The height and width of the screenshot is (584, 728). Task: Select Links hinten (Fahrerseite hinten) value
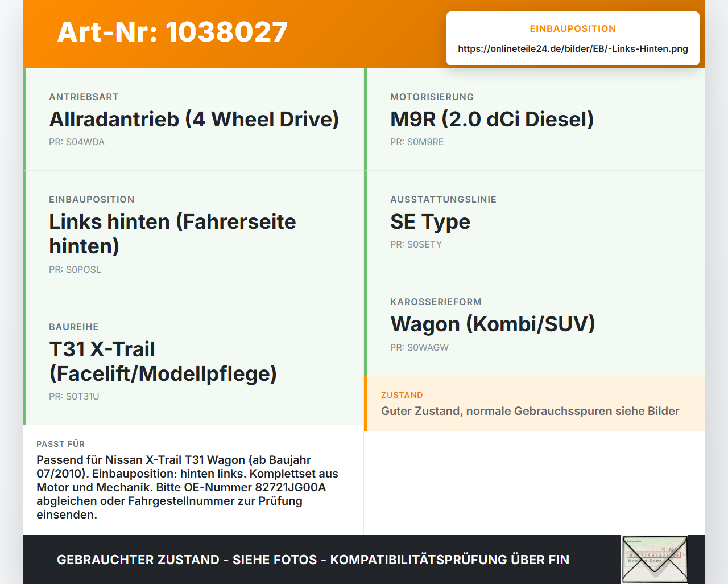[172, 234]
